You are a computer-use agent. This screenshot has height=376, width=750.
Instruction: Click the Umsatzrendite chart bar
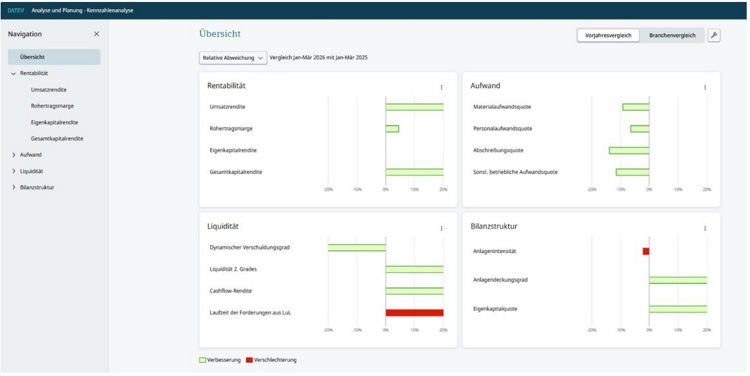point(414,107)
